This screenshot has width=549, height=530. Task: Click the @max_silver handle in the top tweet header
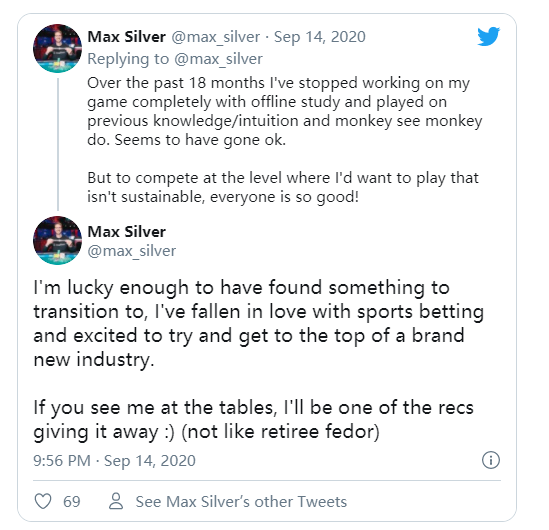click(x=216, y=37)
